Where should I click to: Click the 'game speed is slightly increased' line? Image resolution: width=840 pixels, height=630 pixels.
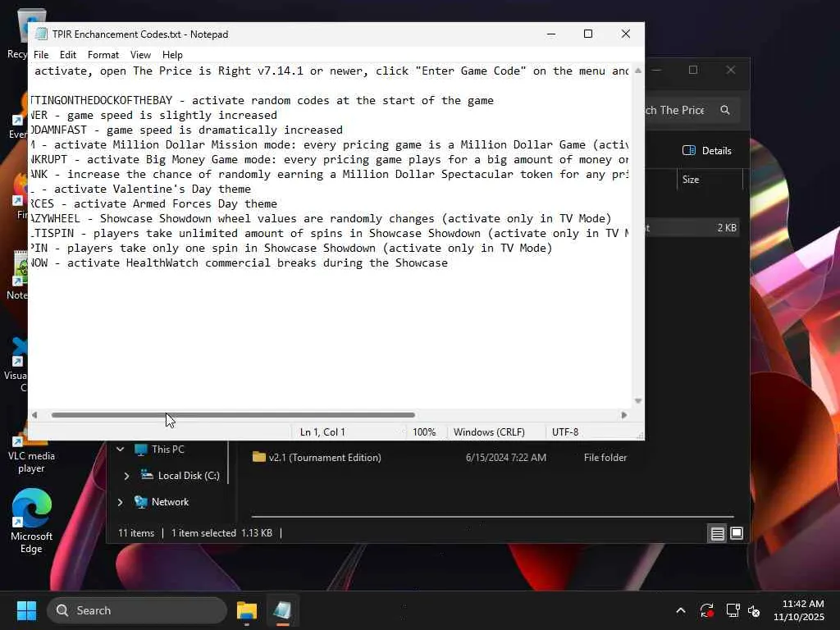(x=153, y=115)
